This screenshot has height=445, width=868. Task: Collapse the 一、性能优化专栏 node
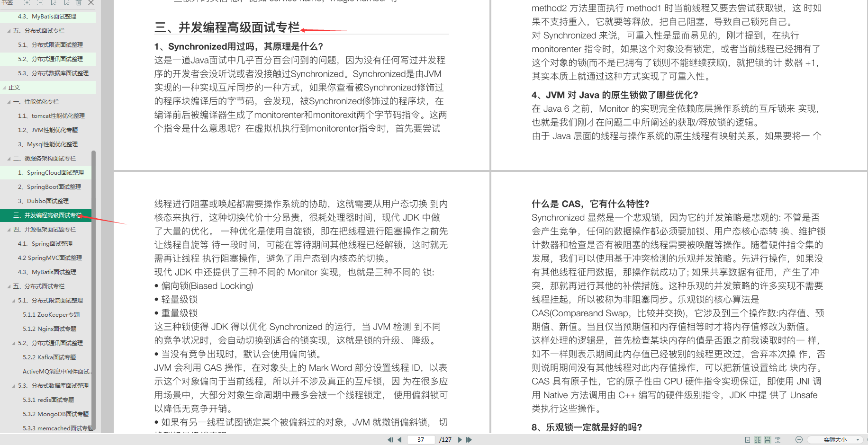pos(9,102)
